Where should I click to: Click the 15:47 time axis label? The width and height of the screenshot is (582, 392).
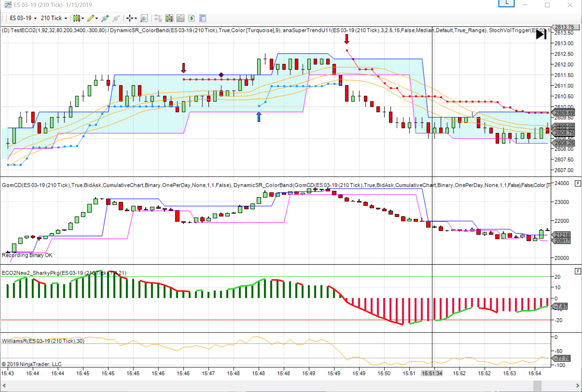(208, 373)
